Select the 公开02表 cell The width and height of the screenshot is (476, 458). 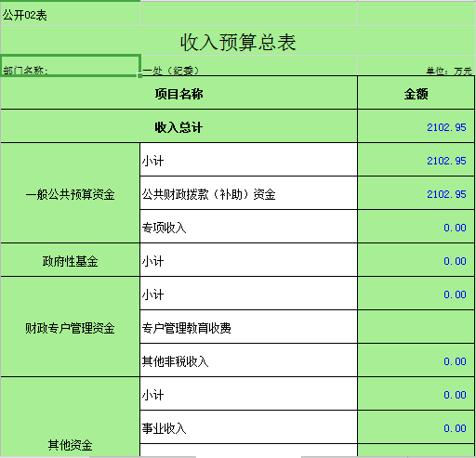[x=70, y=14]
